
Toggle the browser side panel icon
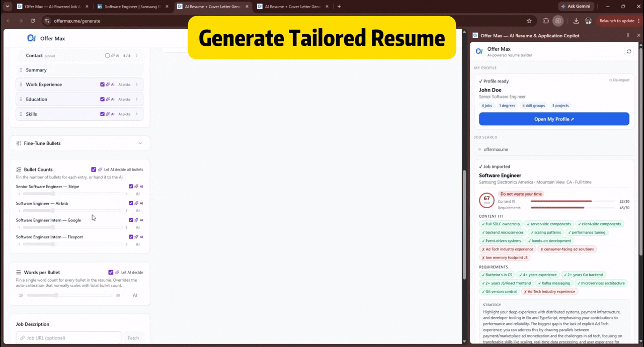pyautogui.click(x=558, y=21)
